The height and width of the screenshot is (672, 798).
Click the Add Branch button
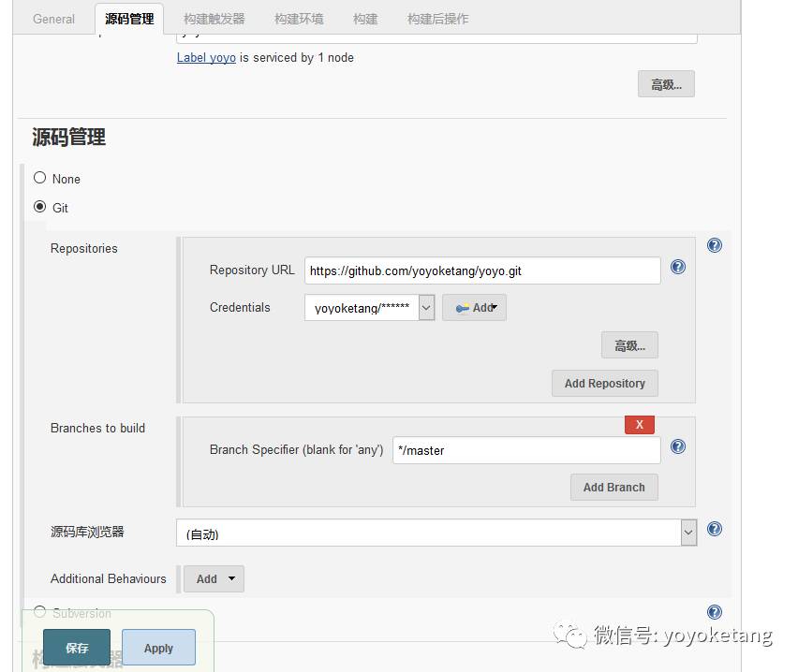click(613, 488)
